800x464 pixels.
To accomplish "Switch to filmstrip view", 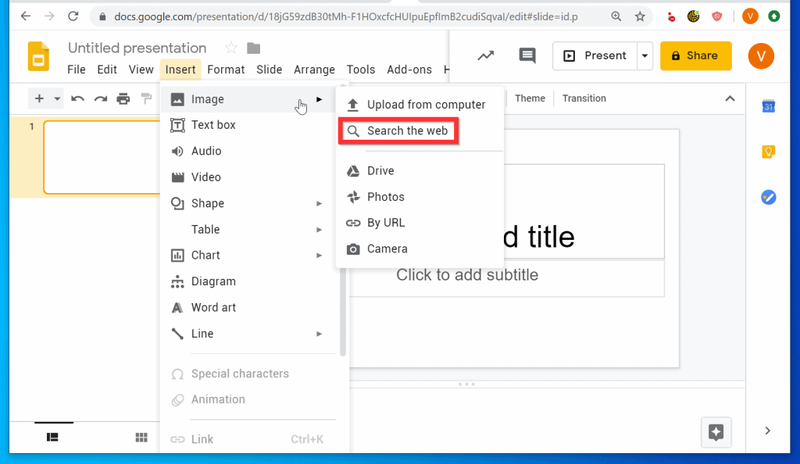I will pyautogui.click(x=53, y=437).
